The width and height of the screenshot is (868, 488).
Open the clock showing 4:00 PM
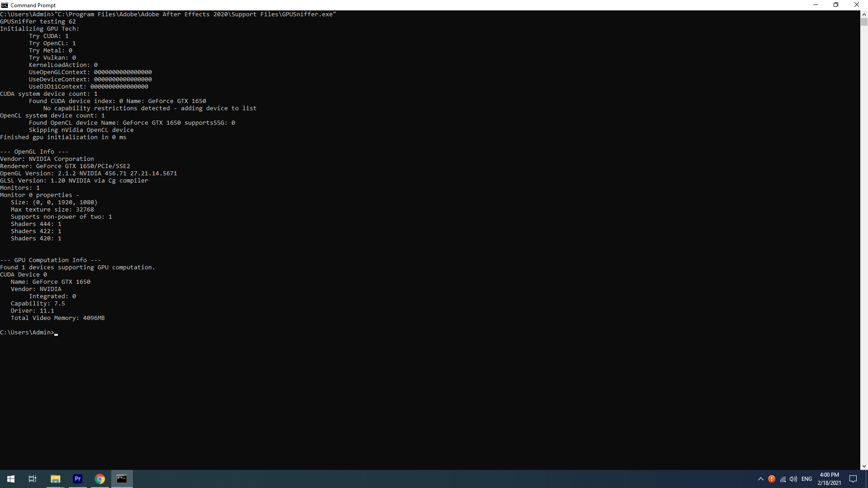point(830,479)
